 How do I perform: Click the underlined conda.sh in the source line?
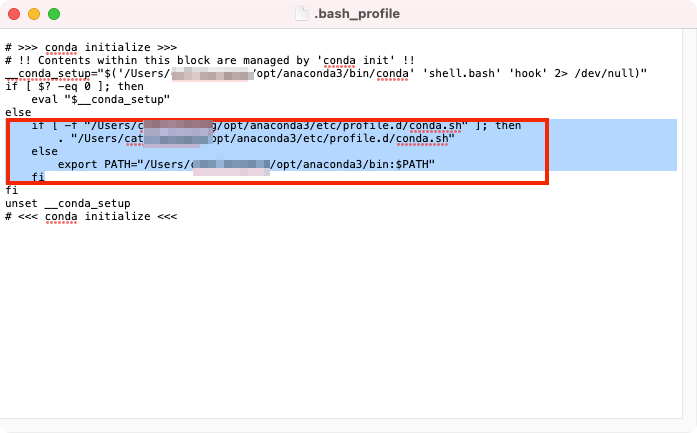pyautogui.click(x=422, y=139)
